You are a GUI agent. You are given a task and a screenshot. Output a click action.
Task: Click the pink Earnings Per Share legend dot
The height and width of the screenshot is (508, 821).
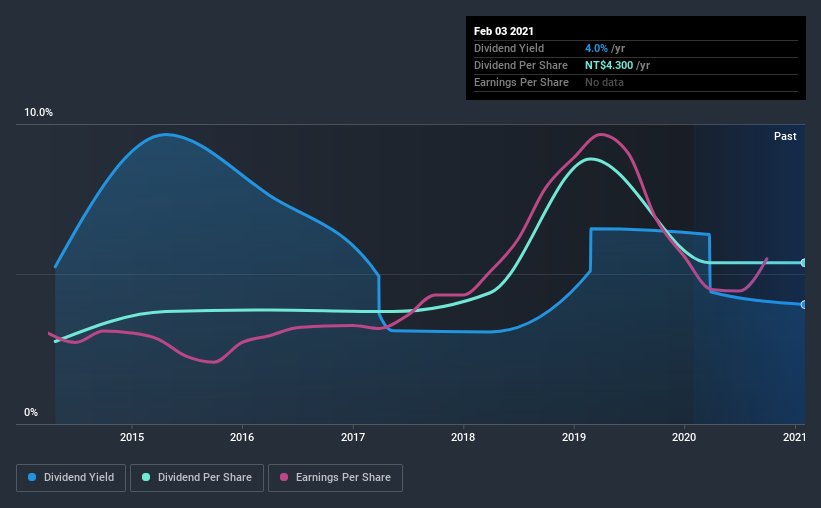tap(284, 477)
